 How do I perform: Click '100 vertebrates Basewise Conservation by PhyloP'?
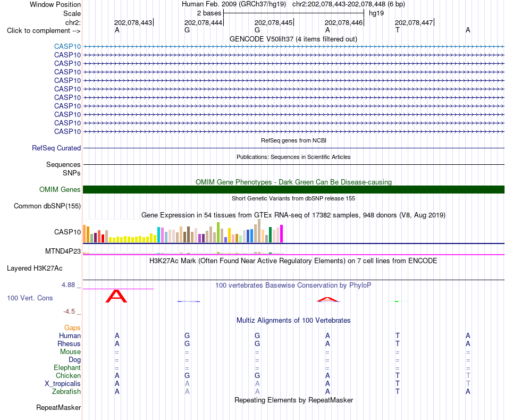293,285
